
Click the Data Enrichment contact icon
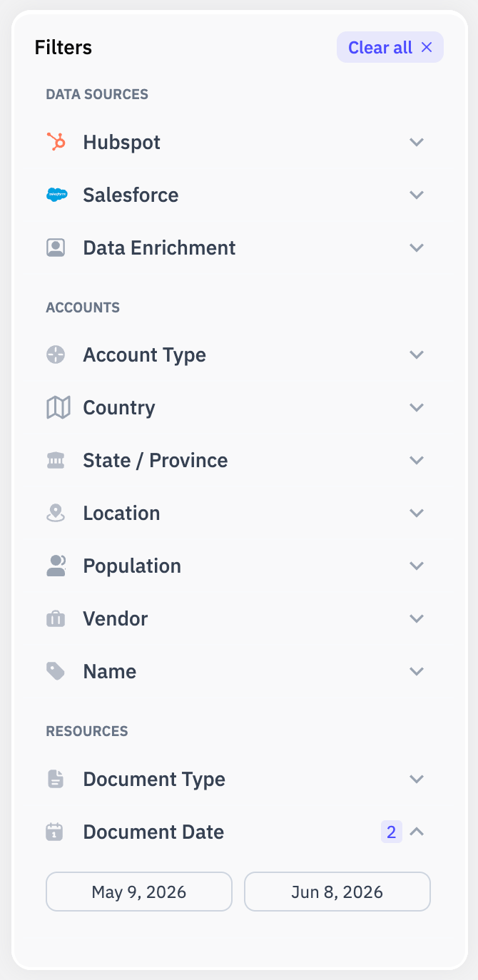click(x=56, y=247)
